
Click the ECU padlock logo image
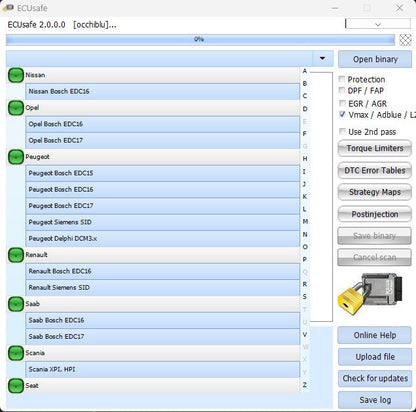(x=370, y=293)
